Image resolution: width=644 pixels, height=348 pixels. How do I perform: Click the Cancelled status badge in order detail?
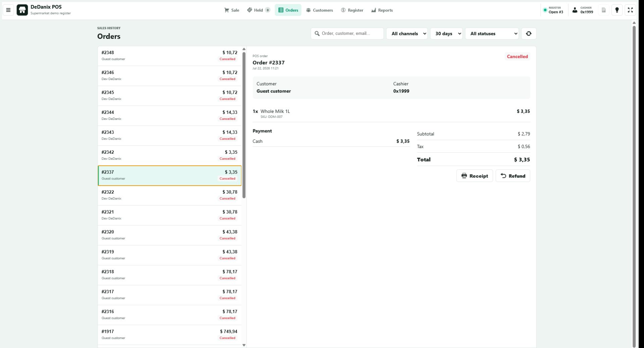pyautogui.click(x=517, y=57)
